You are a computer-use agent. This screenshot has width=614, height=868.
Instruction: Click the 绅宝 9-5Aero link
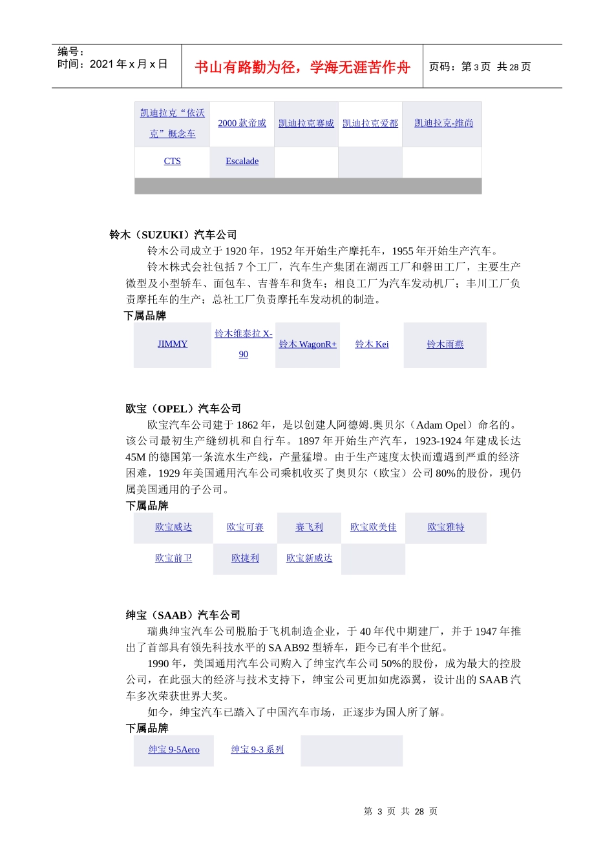coord(174,749)
